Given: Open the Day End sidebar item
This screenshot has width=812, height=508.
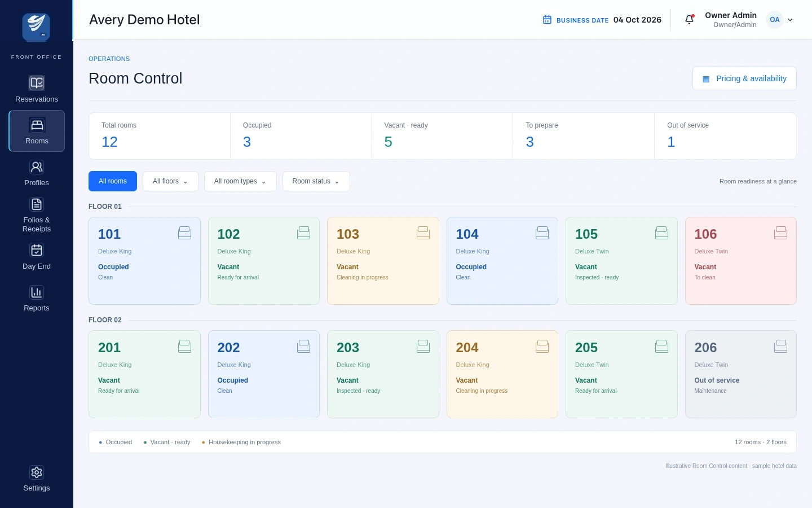Looking at the screenshot, I should [37, 256].
